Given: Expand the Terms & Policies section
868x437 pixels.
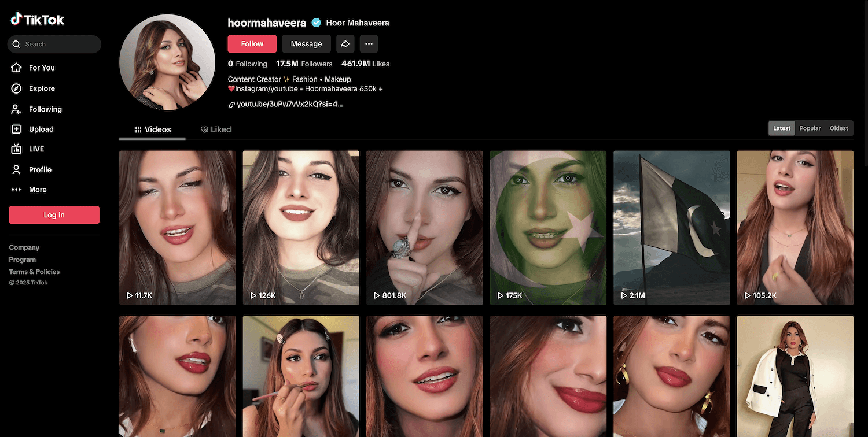Looking at the screenshot, I should [x=34, y=272].
